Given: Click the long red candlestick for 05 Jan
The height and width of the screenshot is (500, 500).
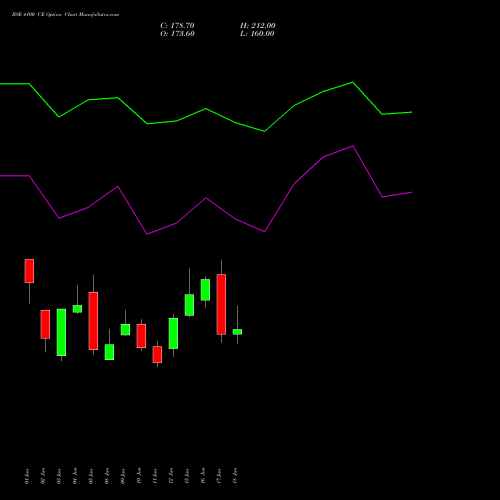Looking at the screenshot, I should tap(93, 321).
